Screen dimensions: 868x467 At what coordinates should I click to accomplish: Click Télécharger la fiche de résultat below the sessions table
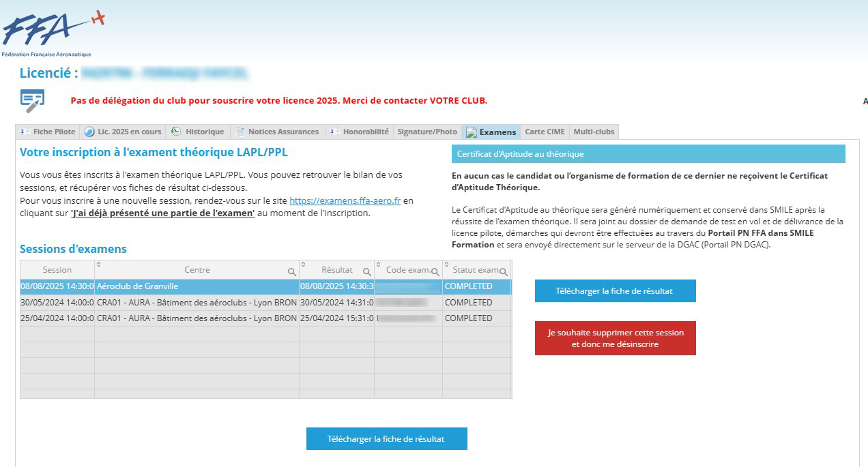click(x=386, y=439)
